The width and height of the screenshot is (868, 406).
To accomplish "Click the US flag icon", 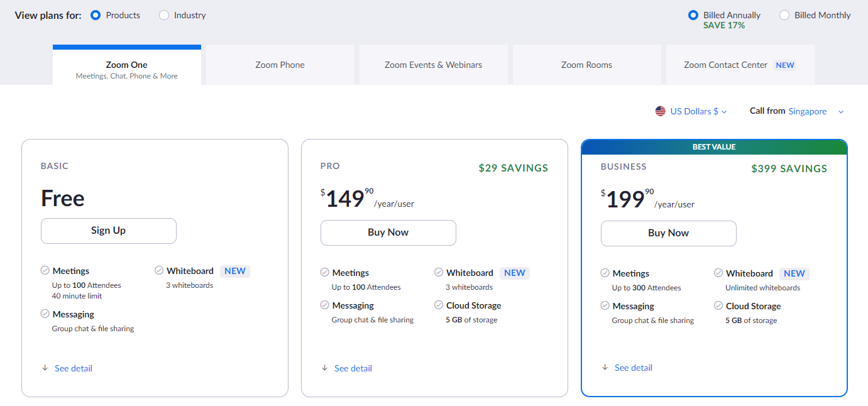I will 661,111.
